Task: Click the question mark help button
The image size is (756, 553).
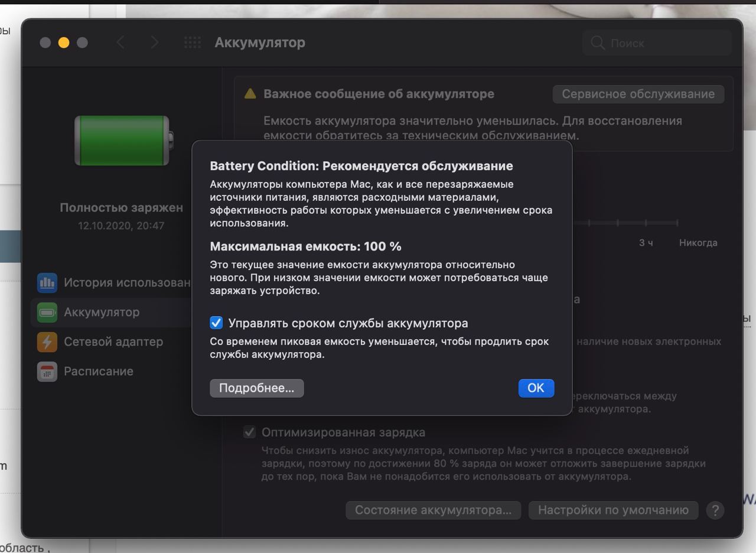Action: click(715, 510)
